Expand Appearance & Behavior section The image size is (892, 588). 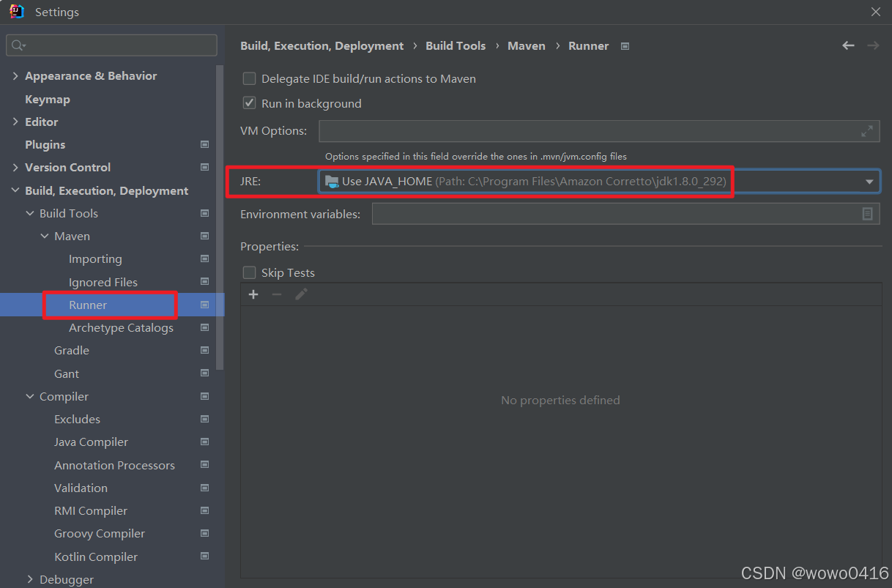(15, 76)
